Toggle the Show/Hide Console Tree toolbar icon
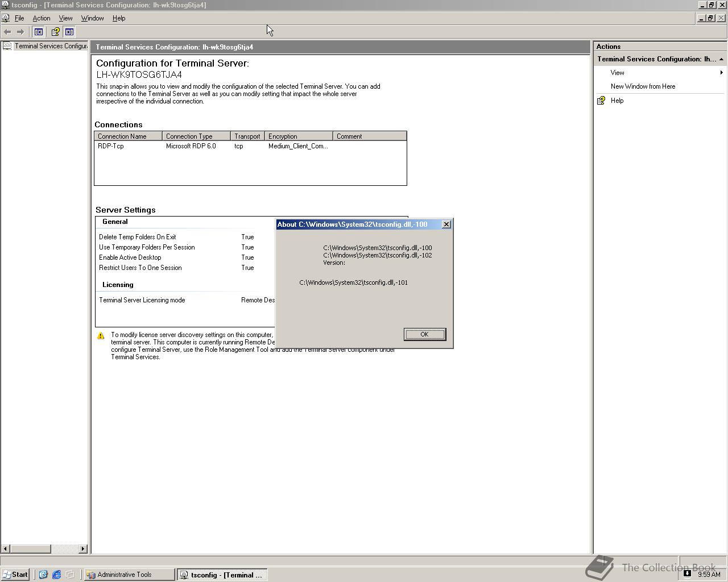 tap(39, 32)
